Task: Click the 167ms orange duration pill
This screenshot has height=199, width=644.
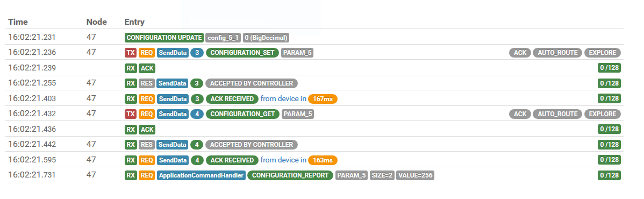Action: click(x=323, y=98)
